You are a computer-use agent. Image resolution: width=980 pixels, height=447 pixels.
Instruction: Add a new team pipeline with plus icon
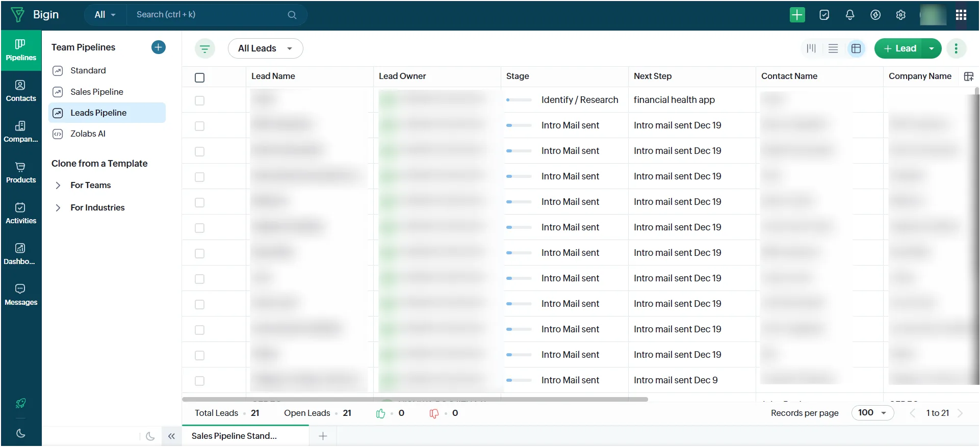pos(159,47)
